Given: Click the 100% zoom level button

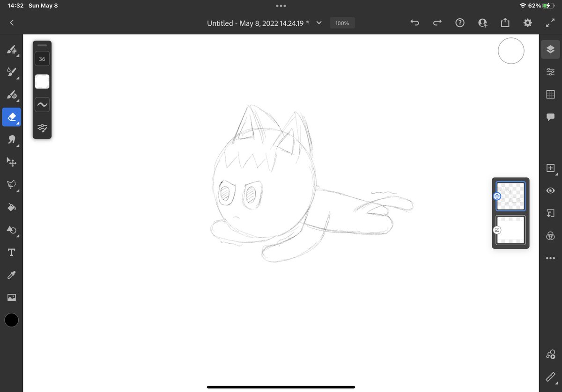Looking at the screenshot, I should tap(342, 23).
